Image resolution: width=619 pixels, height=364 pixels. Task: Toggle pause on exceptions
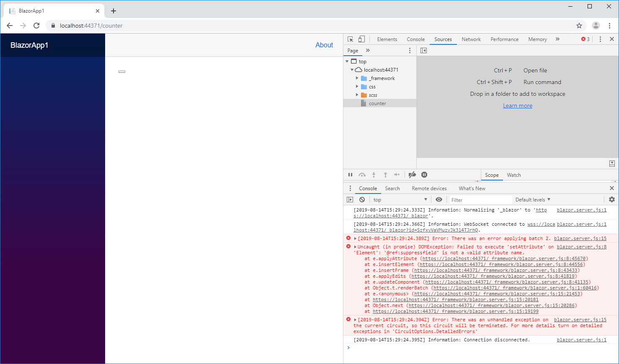[424, 175]
